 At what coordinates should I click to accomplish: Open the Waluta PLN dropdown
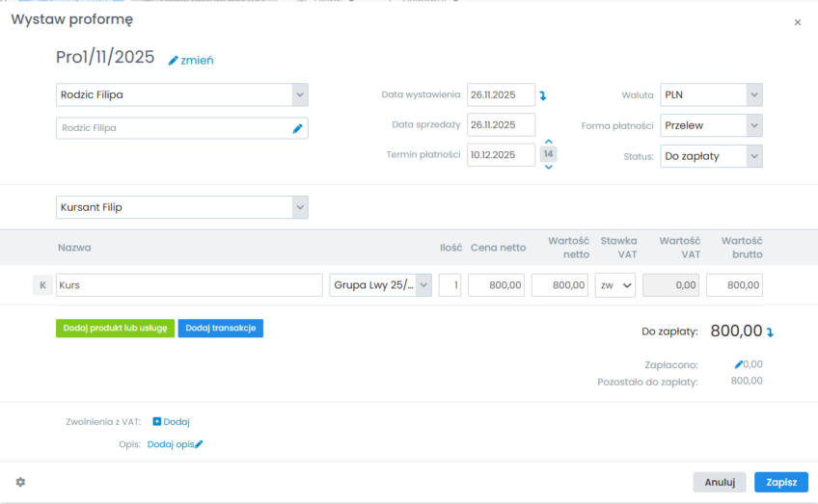[753, 94]
